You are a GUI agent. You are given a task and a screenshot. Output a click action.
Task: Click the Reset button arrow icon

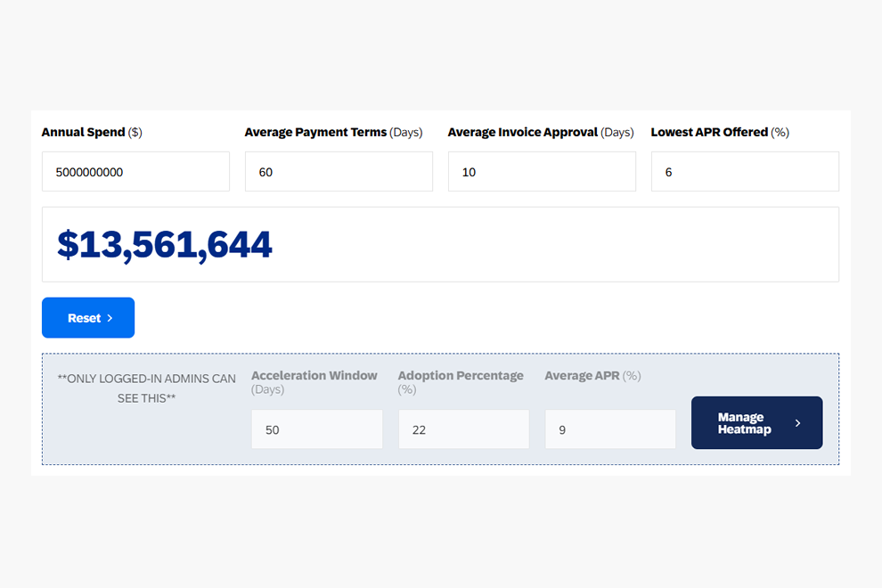110,317
